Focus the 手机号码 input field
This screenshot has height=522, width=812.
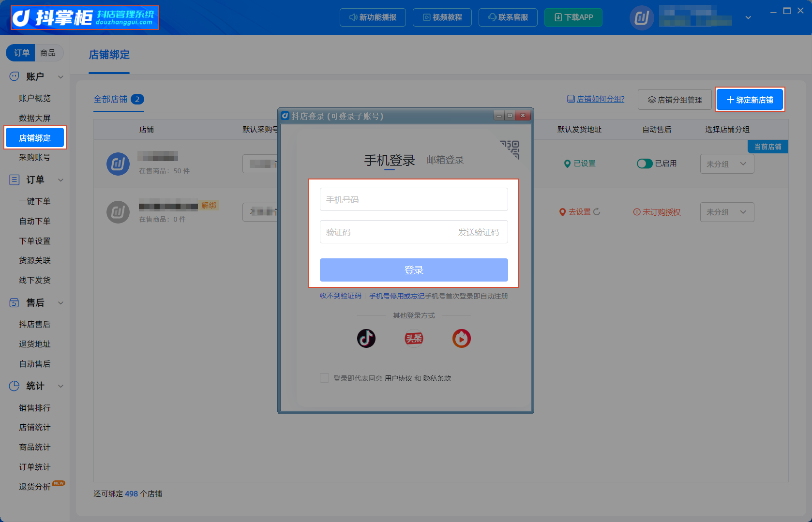pos(414,199)
